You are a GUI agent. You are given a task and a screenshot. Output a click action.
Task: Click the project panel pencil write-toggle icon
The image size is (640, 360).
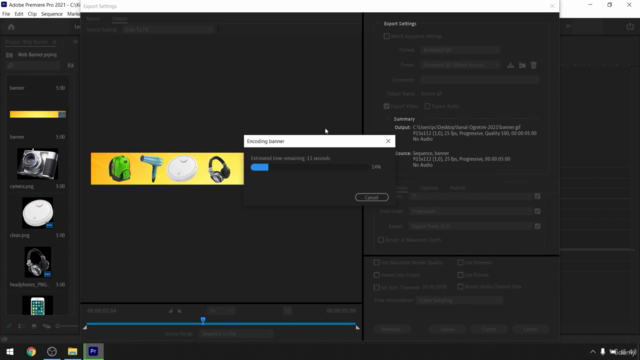[9, 326]
